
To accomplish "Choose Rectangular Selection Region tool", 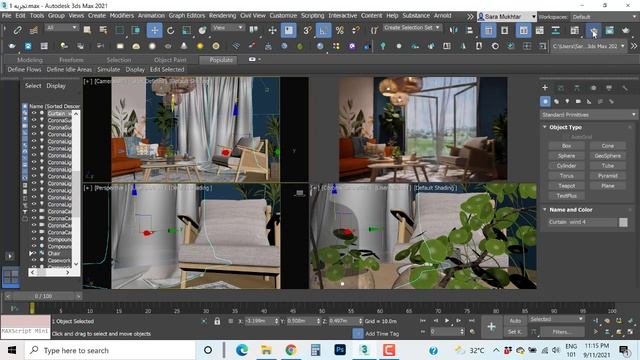I will [120, 30].
